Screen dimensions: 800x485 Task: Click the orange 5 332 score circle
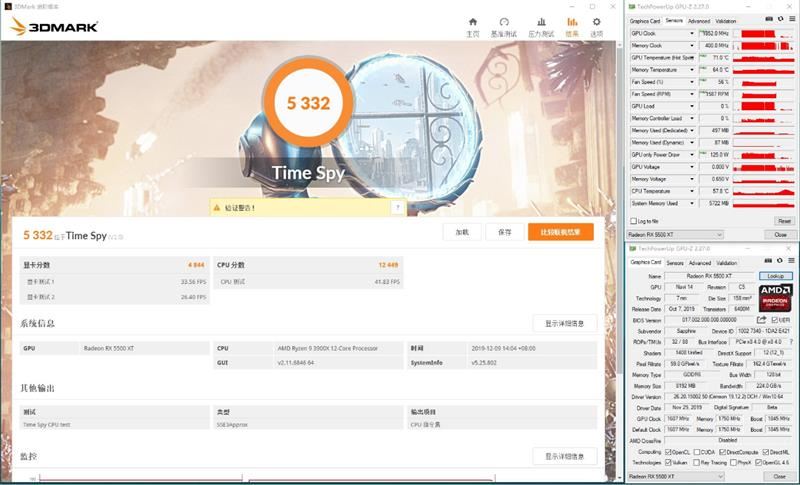(x=308, y=103)
